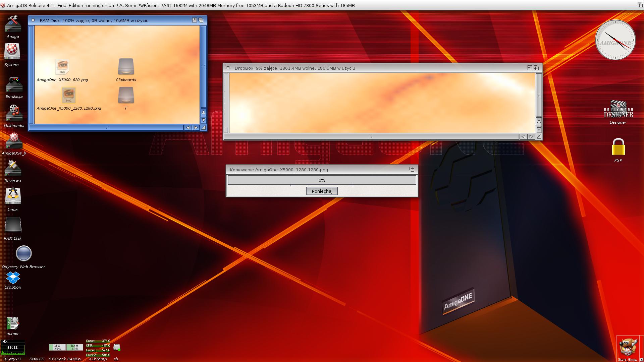644x362 pixels.
Task: Click the DropBox vertical scrollbar track
Action: 539,95
